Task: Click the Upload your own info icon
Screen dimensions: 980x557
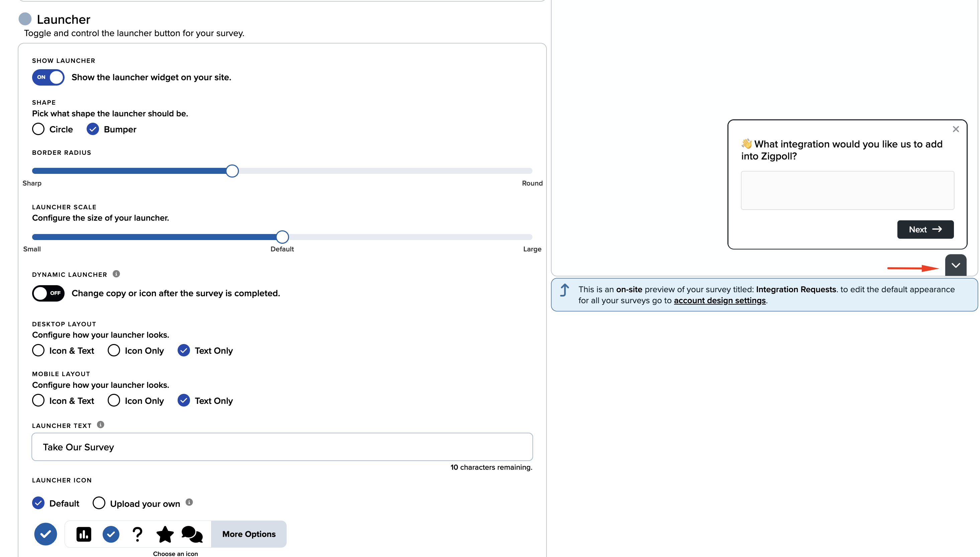Action: [x=189, y=502]
